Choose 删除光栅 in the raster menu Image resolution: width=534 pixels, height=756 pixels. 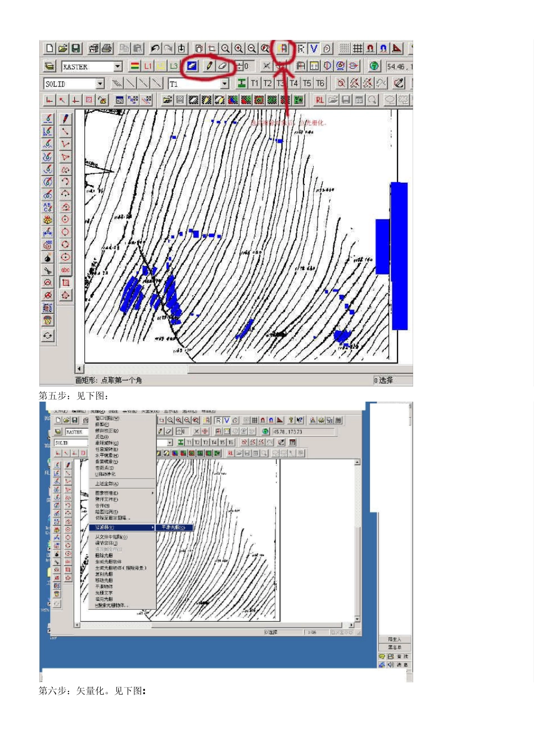[x=104, y=555]
